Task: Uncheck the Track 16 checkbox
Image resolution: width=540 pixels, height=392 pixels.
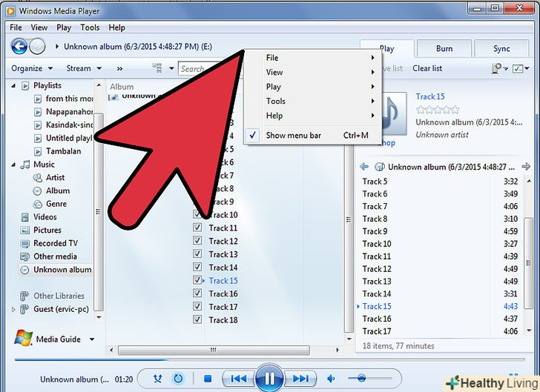Action: pyautogui.click(x=197, y=293)
